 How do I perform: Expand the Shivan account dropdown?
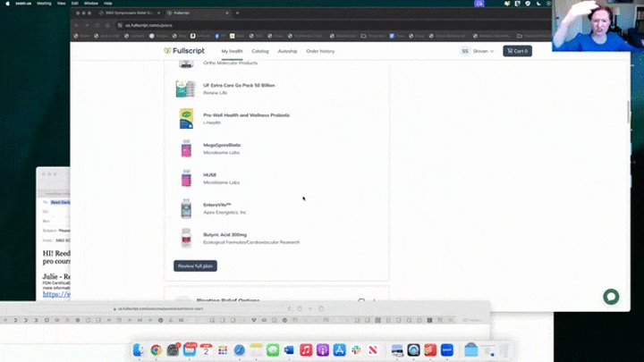(483, 51)
